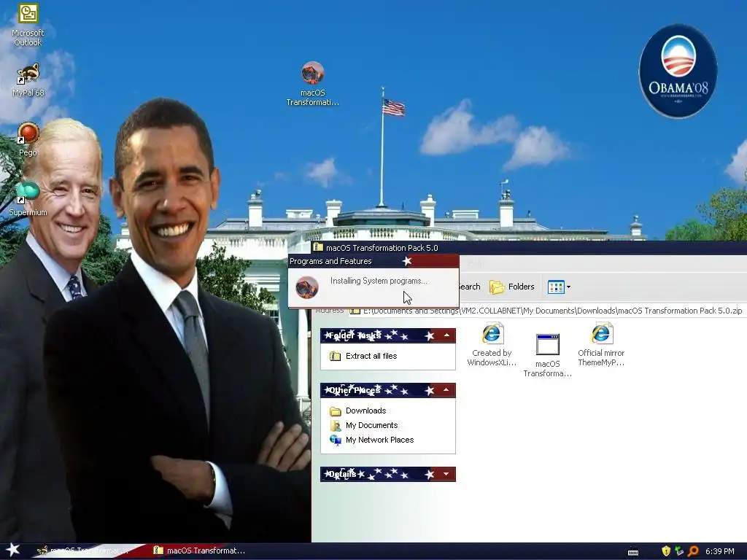
Task: Click the Details header label
Action: (x=342, y=474)
